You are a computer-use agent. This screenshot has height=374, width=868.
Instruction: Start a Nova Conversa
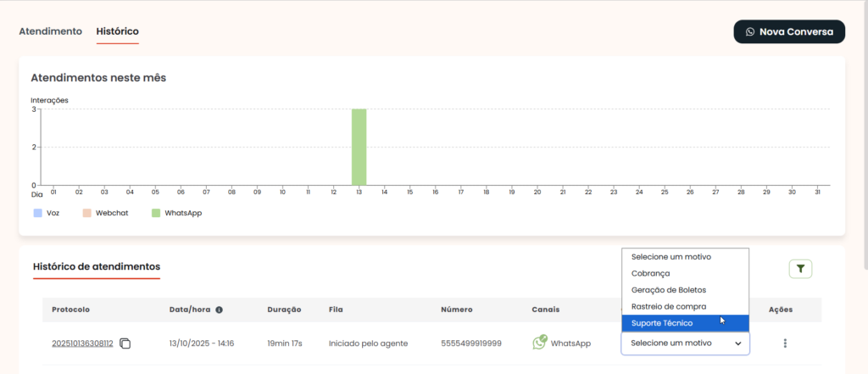[788, 31]
